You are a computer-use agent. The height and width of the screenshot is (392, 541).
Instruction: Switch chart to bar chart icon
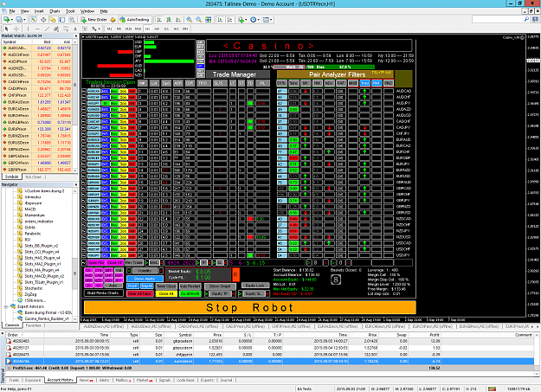click(159, 20)
